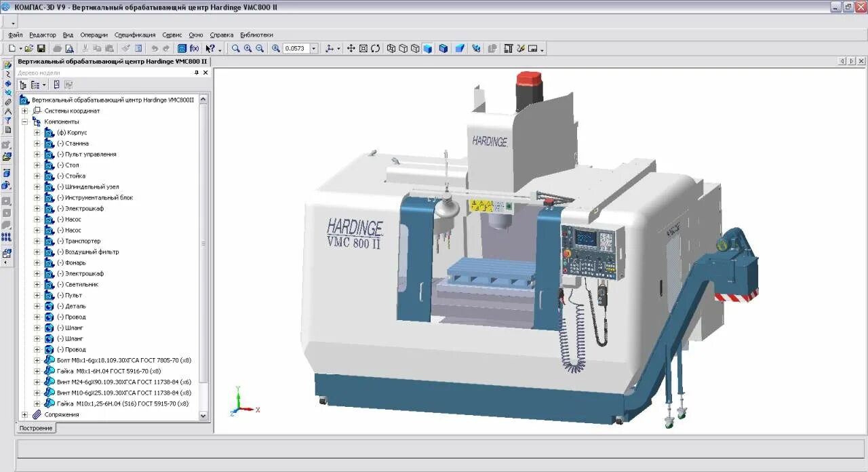
Task: Select (-) Воздушный фильтр in tree
Action: [87, 252]
